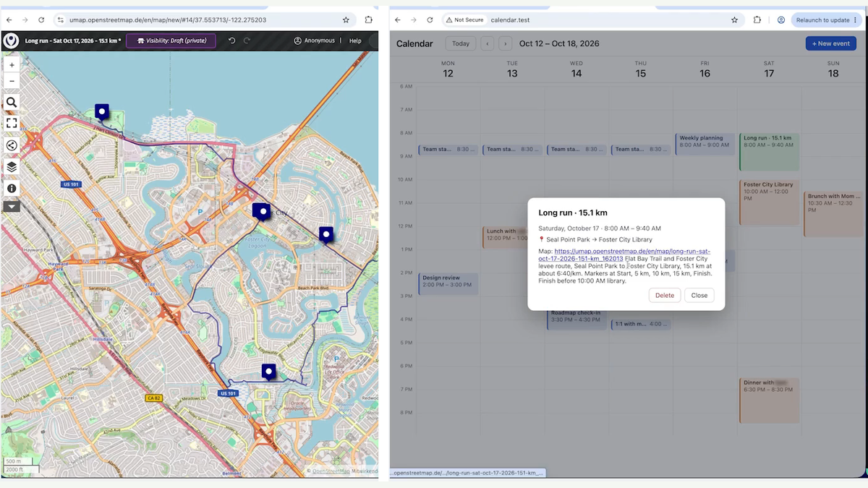Open Foster City Library event
This screenshot has width=868, height=488.
[769, 203]
